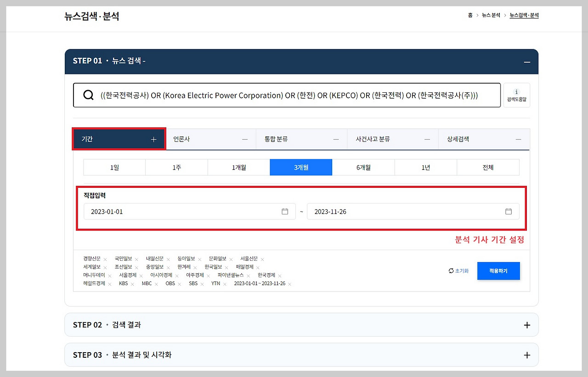
Task: Open the 상세검색 filter tab
Action: (484, 139)
